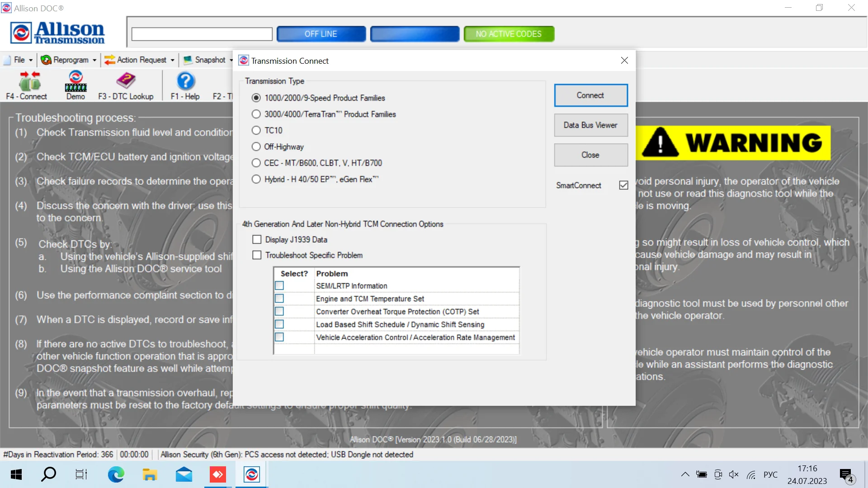Check Load Based Shift Schedule box
868x488 pixels.
(x=279, y=324)
